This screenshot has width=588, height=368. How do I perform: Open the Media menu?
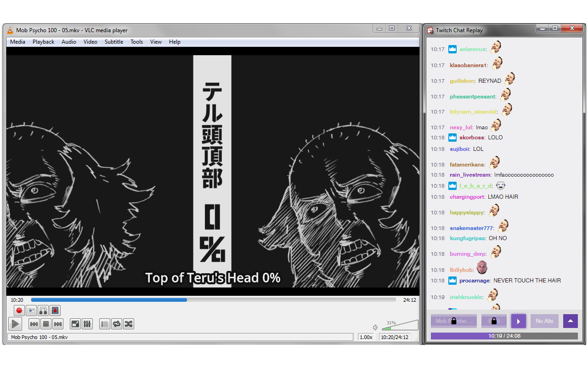click(17, 42)
